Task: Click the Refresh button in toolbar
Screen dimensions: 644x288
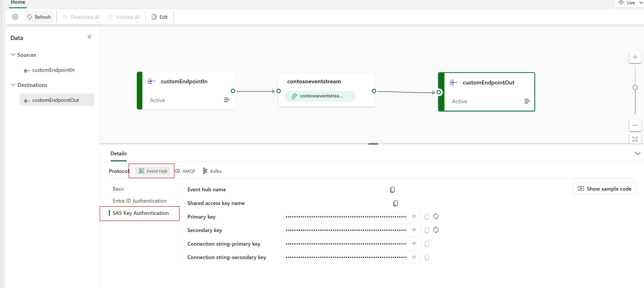Action: pyautogui.click(x=39, y=17)
